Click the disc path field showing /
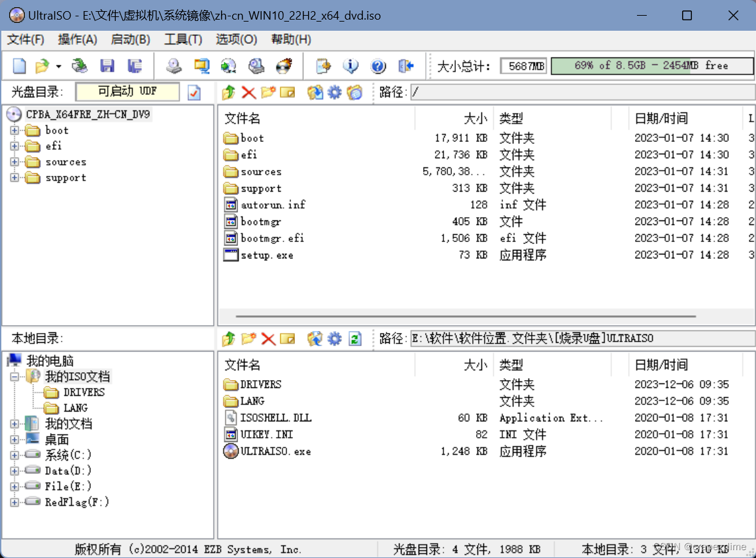The width and height of the screenshot is (756, 558). pos(582,92)
